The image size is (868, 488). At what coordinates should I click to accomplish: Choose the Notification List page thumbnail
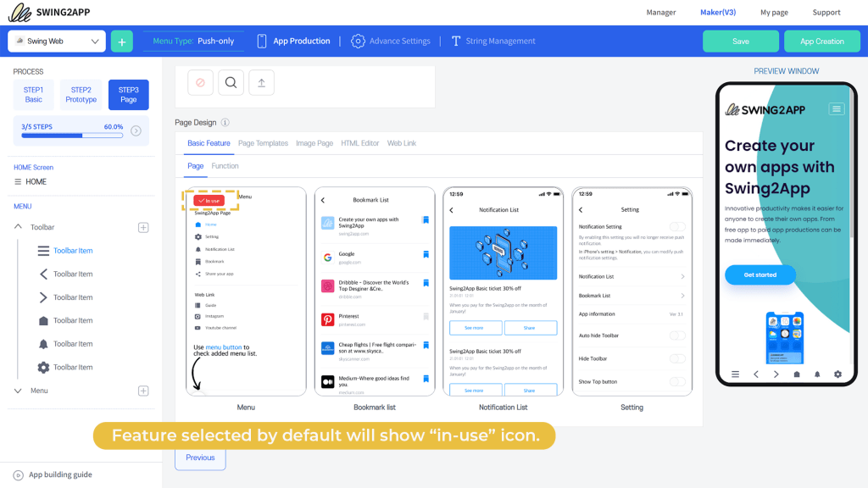coord(504,291)
